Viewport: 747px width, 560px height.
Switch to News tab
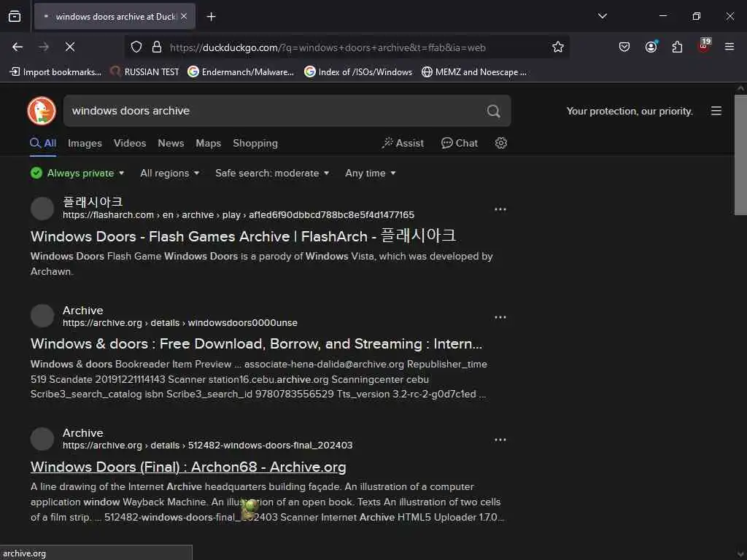171,143
